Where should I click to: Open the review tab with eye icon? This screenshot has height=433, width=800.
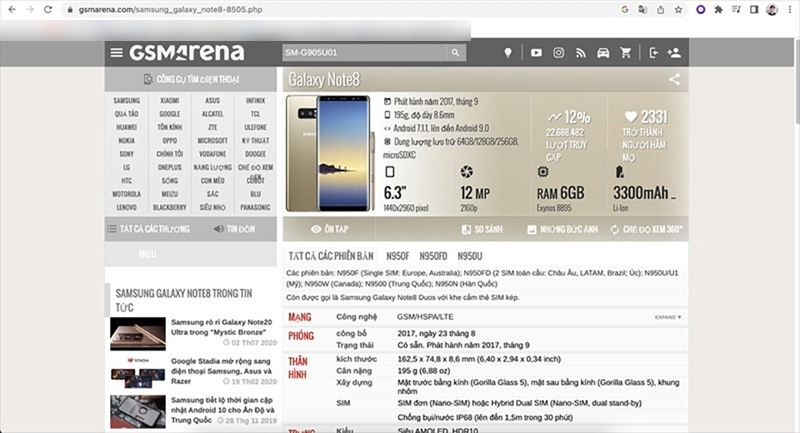pos(330,229)
